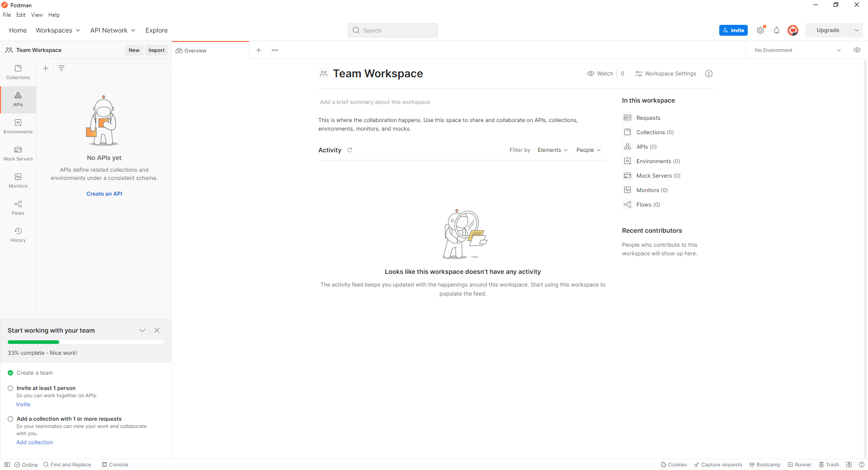
Task: Open Find and Replace
Action: [67, 465]
